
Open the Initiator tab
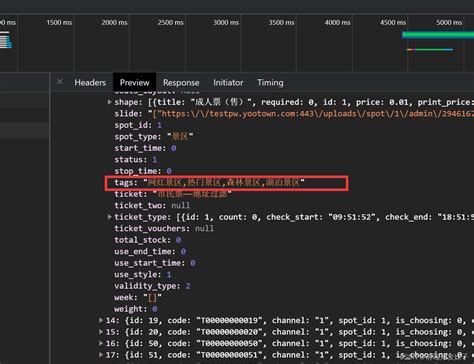tap(228, 83)
